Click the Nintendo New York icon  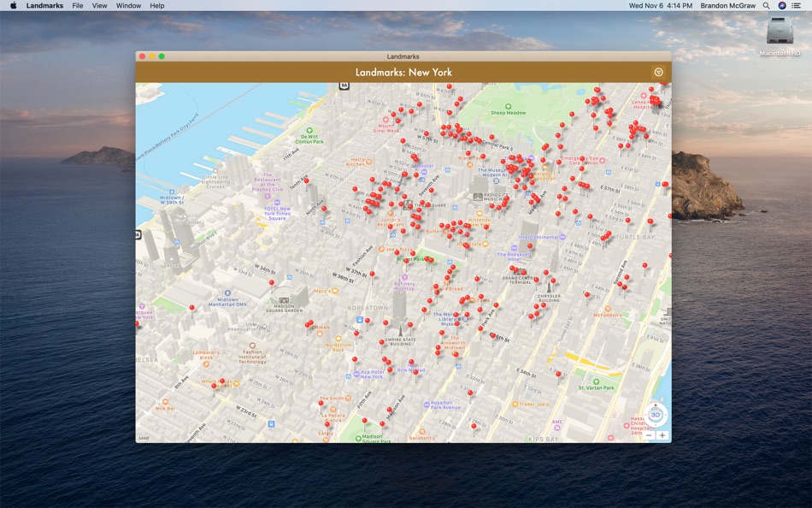tap(480, 214)
